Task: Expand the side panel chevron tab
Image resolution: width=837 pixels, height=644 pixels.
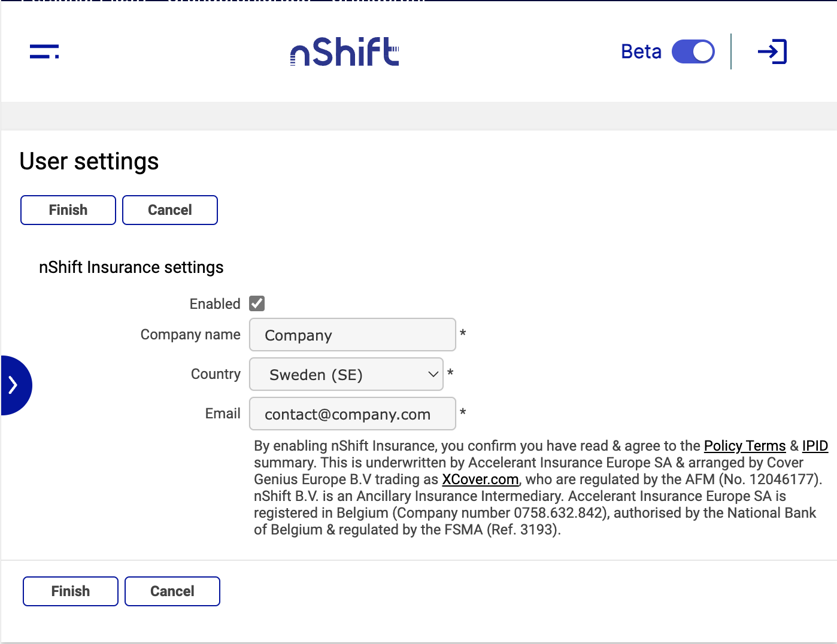Action: 16,385
